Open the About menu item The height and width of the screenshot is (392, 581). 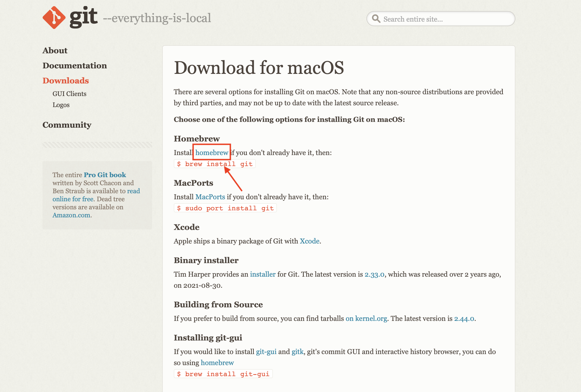(x=55, y=51)
